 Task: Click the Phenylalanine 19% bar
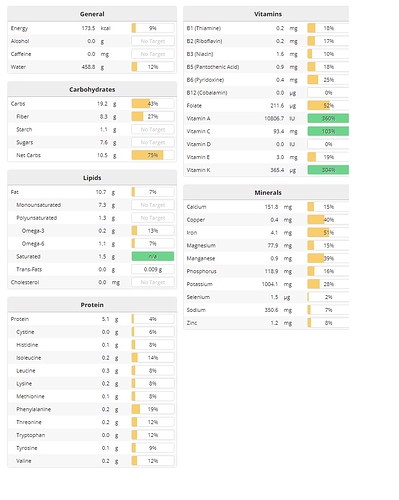pyautogui.click(x=153, y=409)
